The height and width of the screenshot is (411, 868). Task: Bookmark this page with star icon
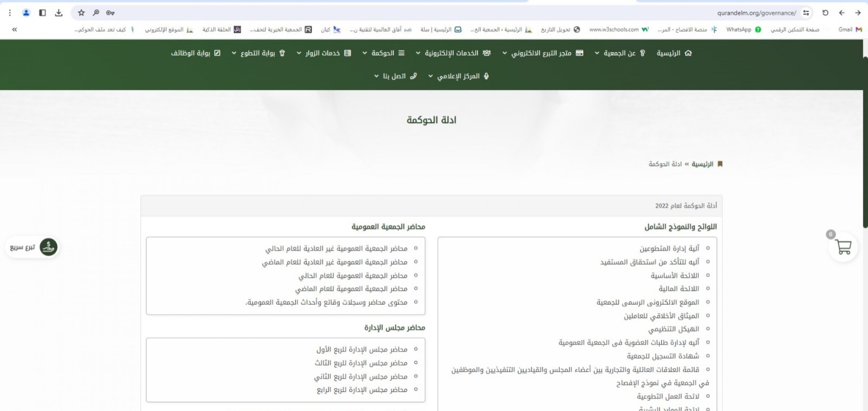pos(81,13)
